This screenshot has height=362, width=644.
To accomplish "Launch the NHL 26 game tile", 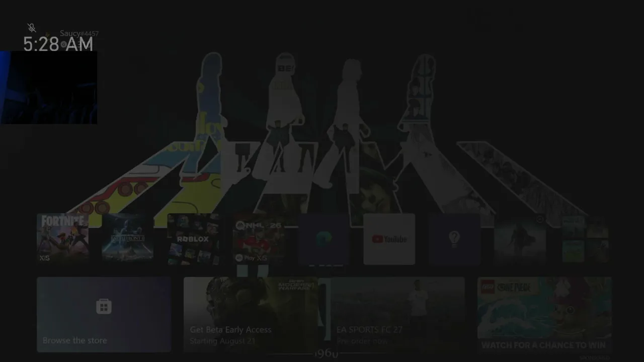I will click(259, 239).
